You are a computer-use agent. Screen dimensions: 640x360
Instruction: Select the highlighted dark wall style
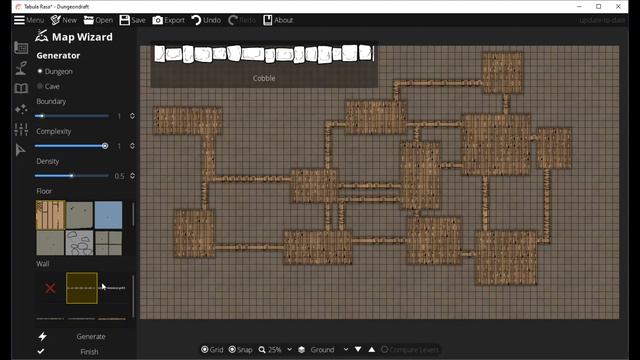82,289
